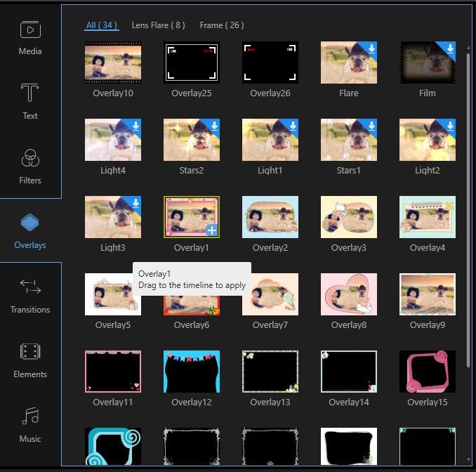Open the Music panel
Viewport: 476px width, 472px height.
click(30, 425)
